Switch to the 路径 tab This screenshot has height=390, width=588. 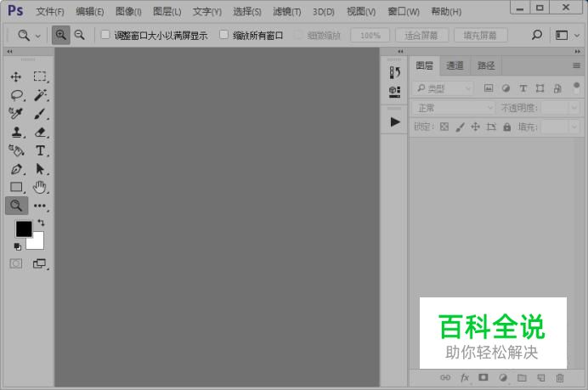click(x=486, y=65)
